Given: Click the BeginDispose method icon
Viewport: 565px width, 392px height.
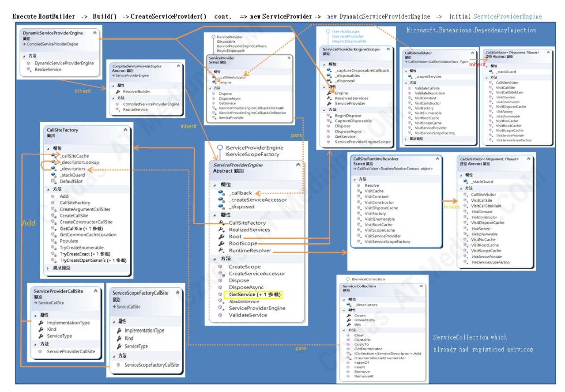Looking at the screenshot, I should pyautogui.click(x=329, y=116).
